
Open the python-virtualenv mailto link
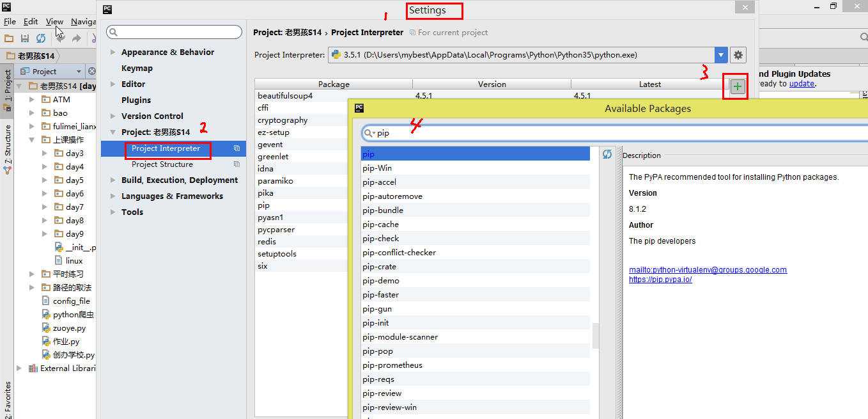tap(708, 270)
